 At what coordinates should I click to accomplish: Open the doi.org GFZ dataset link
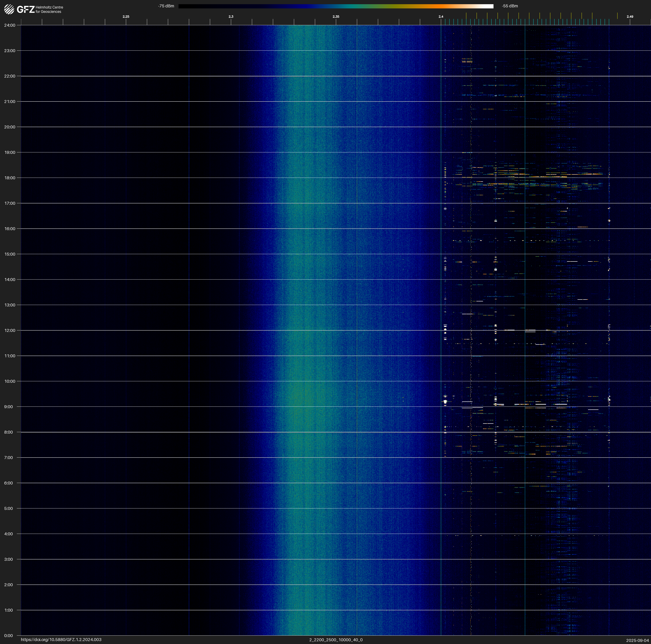[x=61, y=640]
